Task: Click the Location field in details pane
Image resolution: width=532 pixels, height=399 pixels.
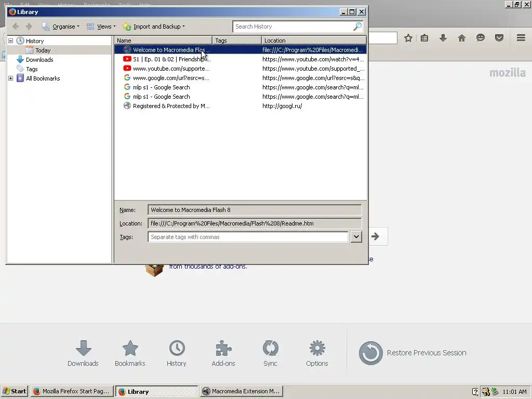Action: (x=255, y=223)
